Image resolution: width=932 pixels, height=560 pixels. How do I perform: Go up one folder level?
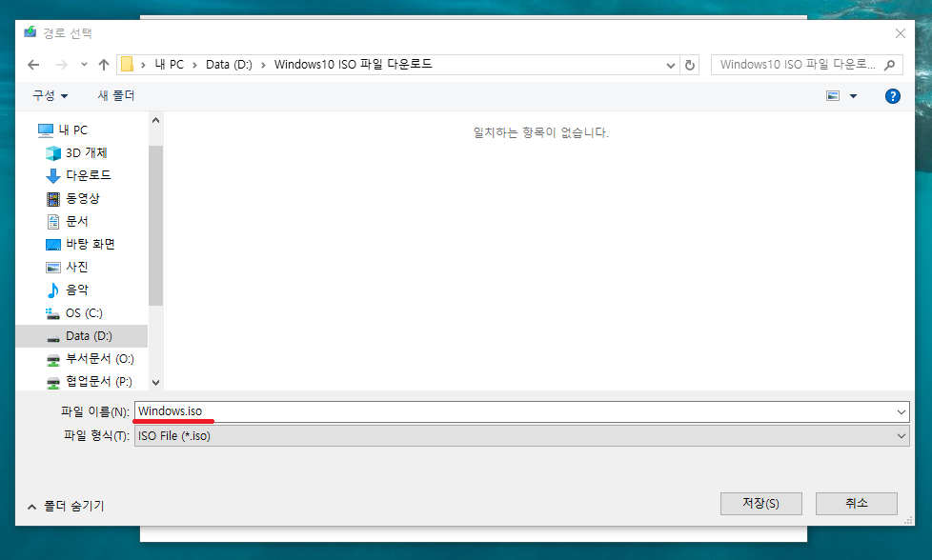(x=104, y=65)
